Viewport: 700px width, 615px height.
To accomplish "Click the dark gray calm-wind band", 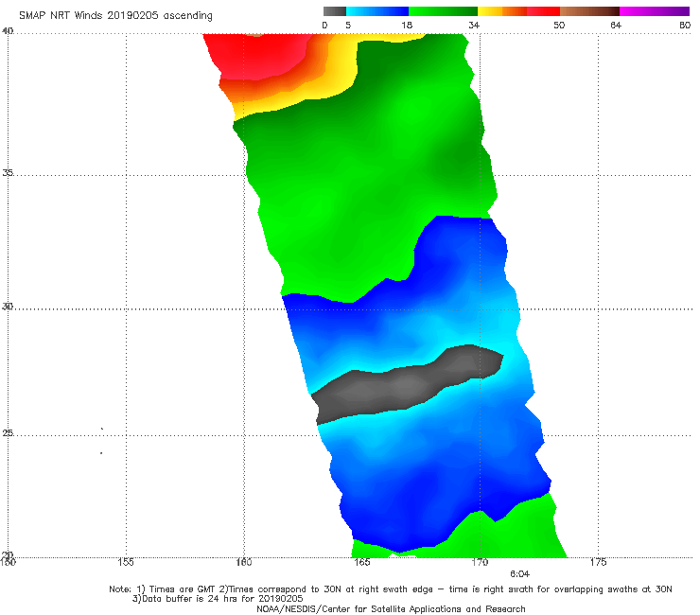I will click(407, 385).
